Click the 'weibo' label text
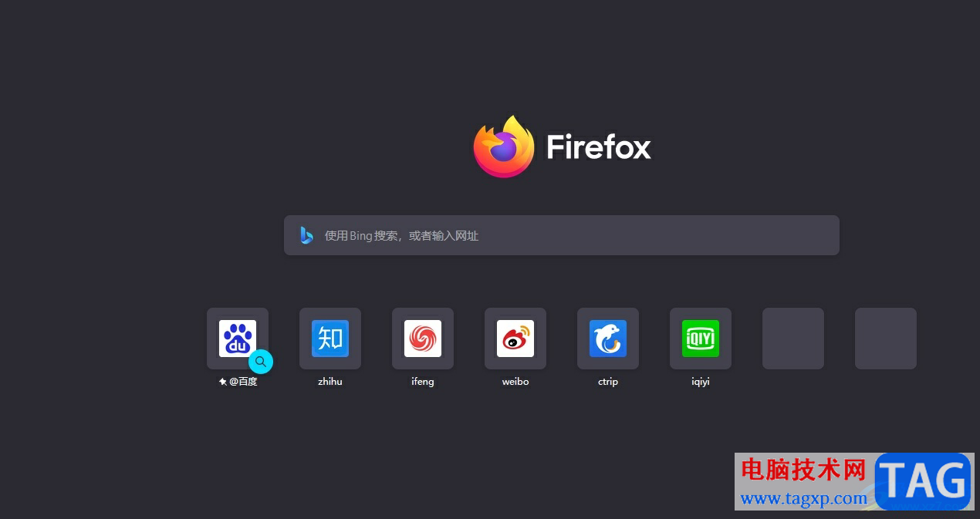Screen dimensions: 980x519 515,382
